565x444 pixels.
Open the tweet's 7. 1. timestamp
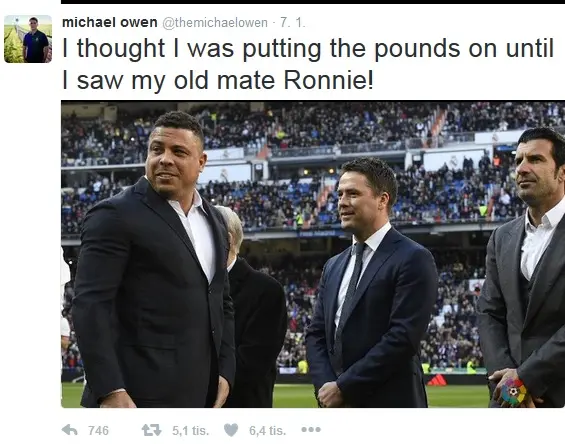293,23
